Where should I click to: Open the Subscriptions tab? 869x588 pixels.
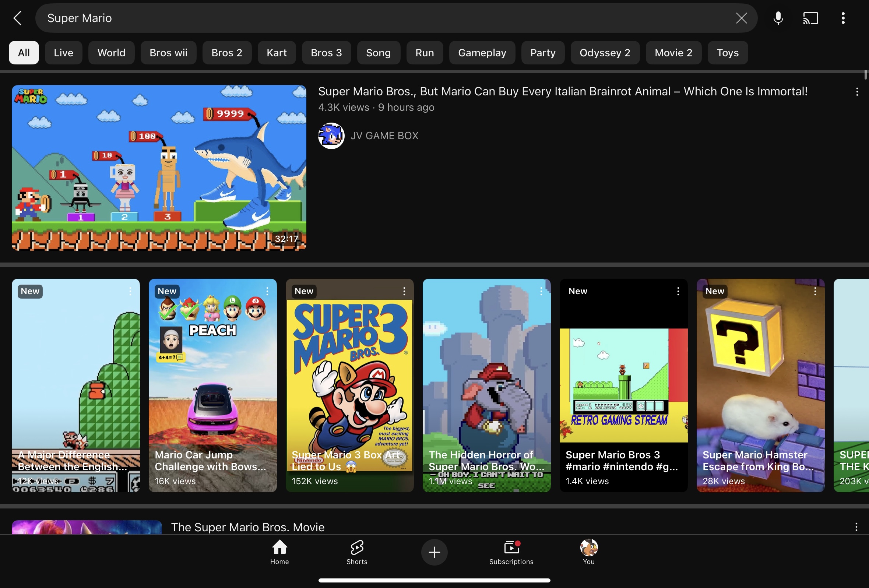(511, 552)
